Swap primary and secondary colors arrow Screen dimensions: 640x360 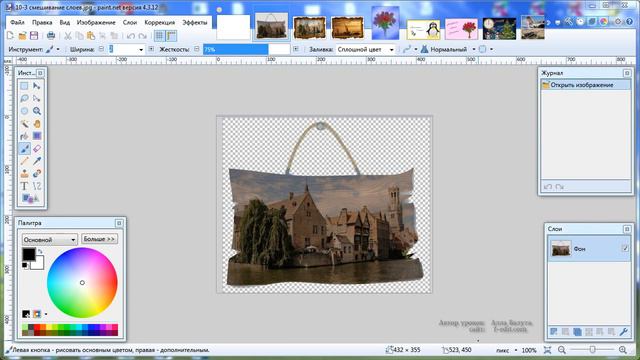pos(40,251)
